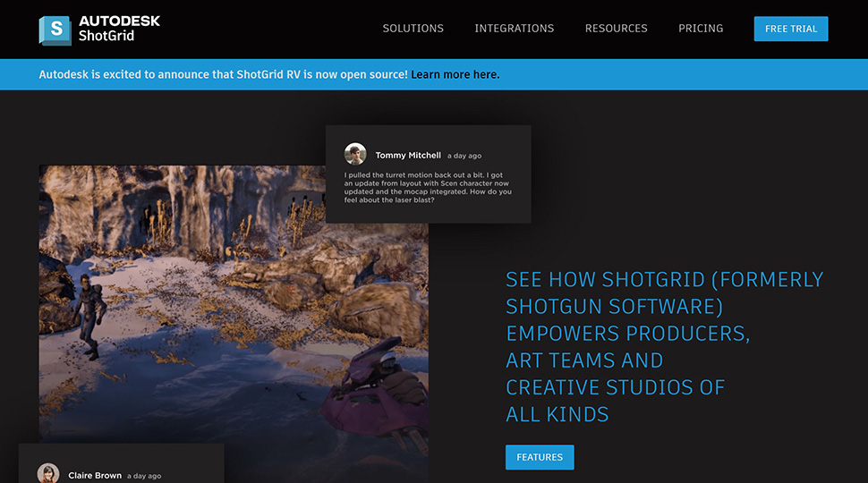Click 'a day ago' beside Claire Brown
Image resolution: width=868 pixels, height=483 pixels.
click(144, 476)
